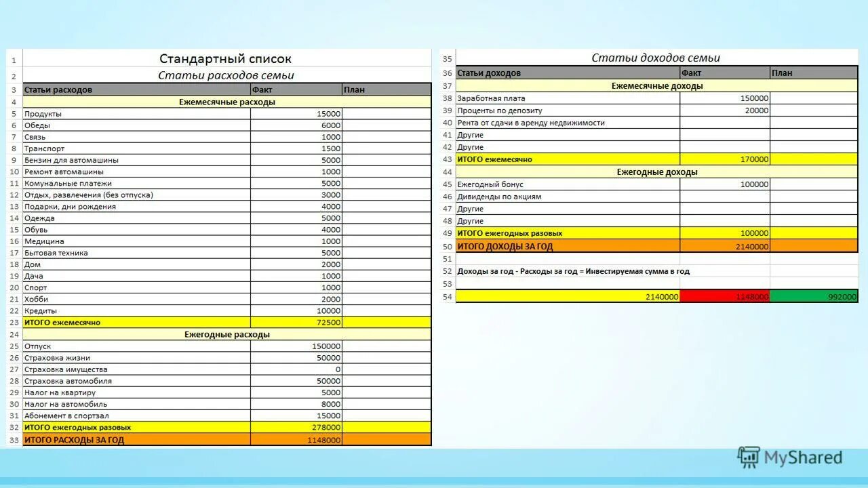
Task: Select the "Статьи расходов" column header
Action: click(x=136, y=89)
